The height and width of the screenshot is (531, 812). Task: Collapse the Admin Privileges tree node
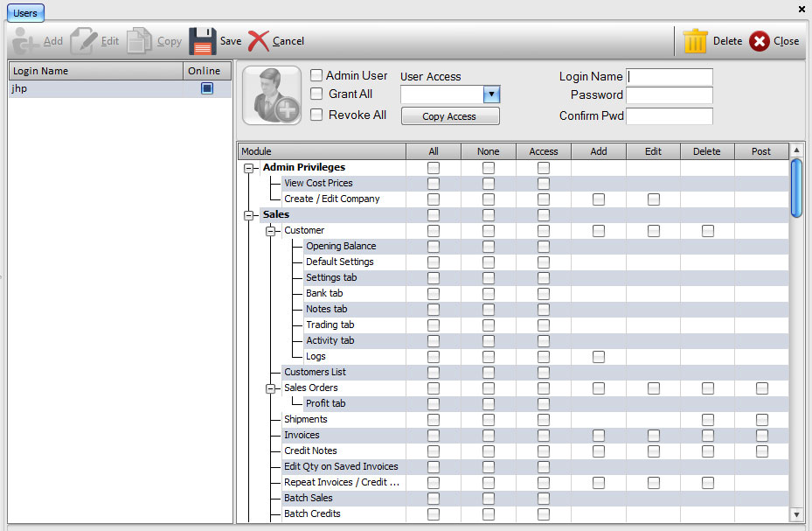tap(249, 168)
